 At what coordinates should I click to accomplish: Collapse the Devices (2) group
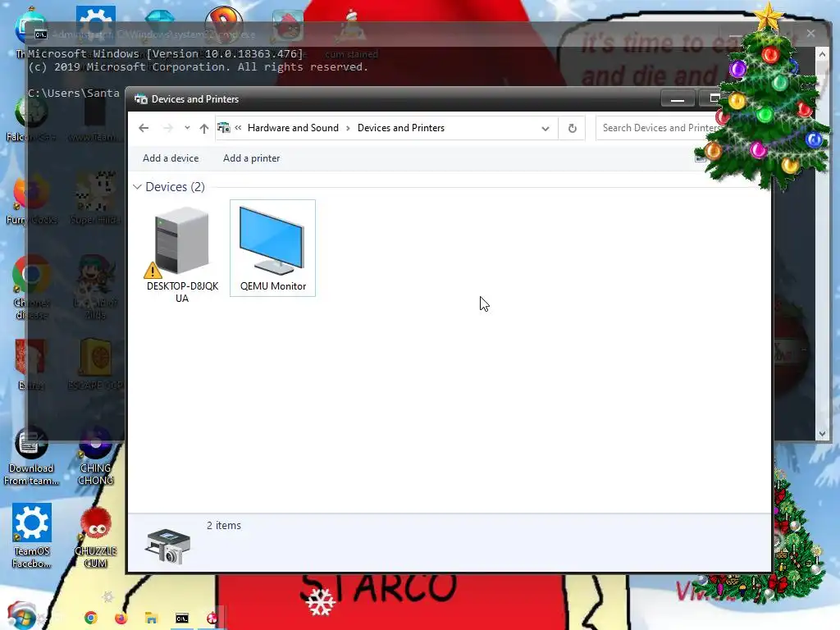(x=138, y=187)
